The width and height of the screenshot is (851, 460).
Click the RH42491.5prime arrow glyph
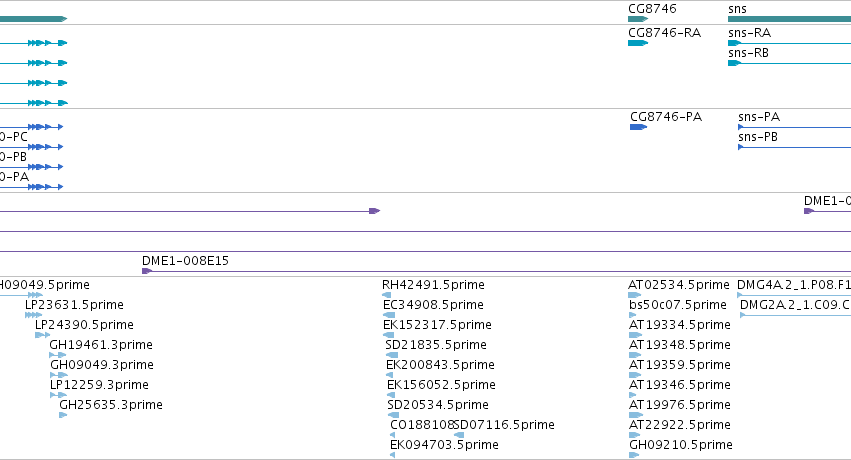(x=386, y=295)
